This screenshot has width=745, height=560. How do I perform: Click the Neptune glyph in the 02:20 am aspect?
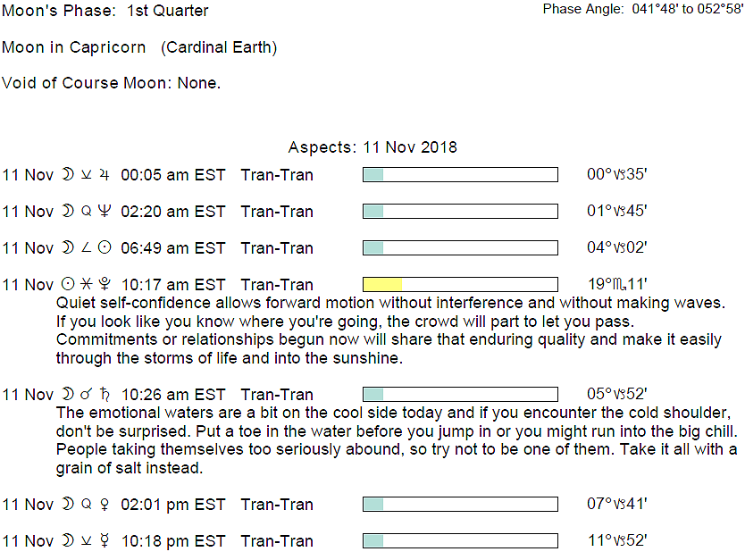pos(105,212)
